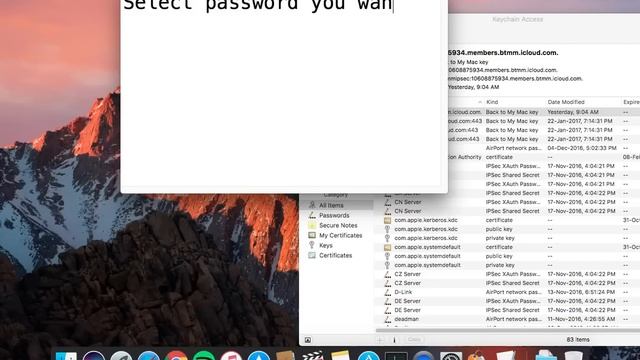Open Final Cut Pro clapperboard in Dock
The image size is (640, 360).
313,356
